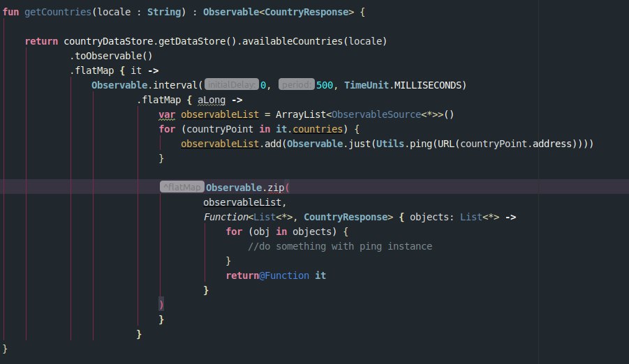
Task: Click the getDataStore() call
Action: [198, 41]
